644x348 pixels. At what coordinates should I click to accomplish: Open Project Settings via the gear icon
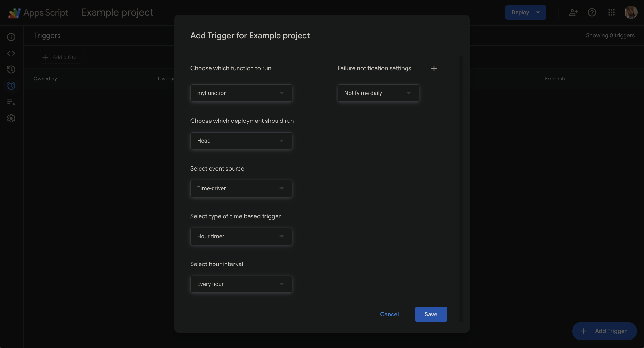(x=11, y=118)
